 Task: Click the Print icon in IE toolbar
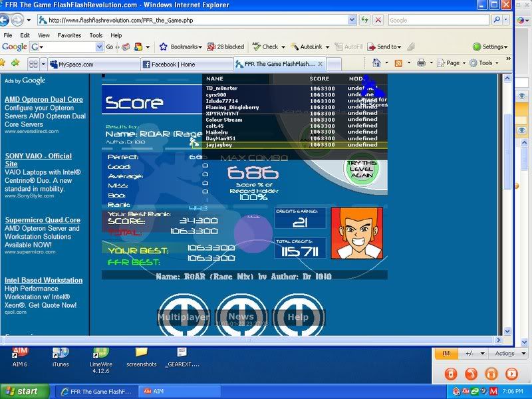coord(421,63)
